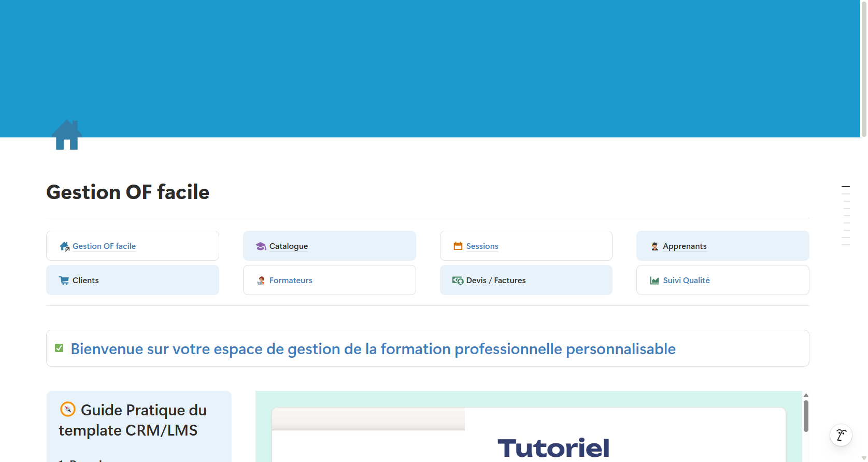Screen dimensions: 868x462
Task: Open the Clients page link
Action: (x=86, y=281)
